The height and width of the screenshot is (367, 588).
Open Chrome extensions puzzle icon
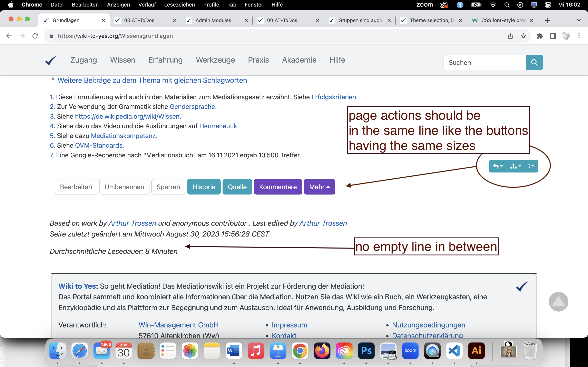pyautogui.click(x=540, y=36)
